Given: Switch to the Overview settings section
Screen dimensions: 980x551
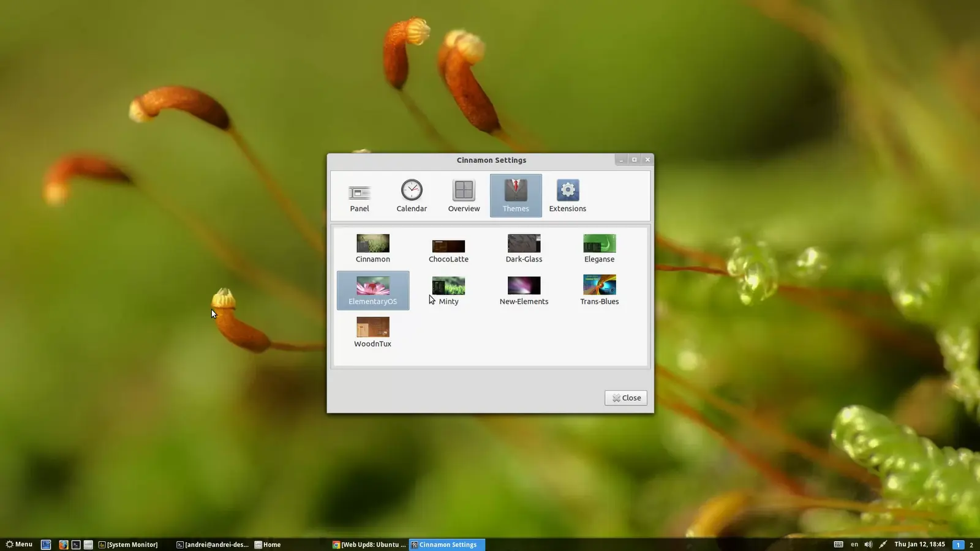Looking at the screenshot, I should pos(464,196).
